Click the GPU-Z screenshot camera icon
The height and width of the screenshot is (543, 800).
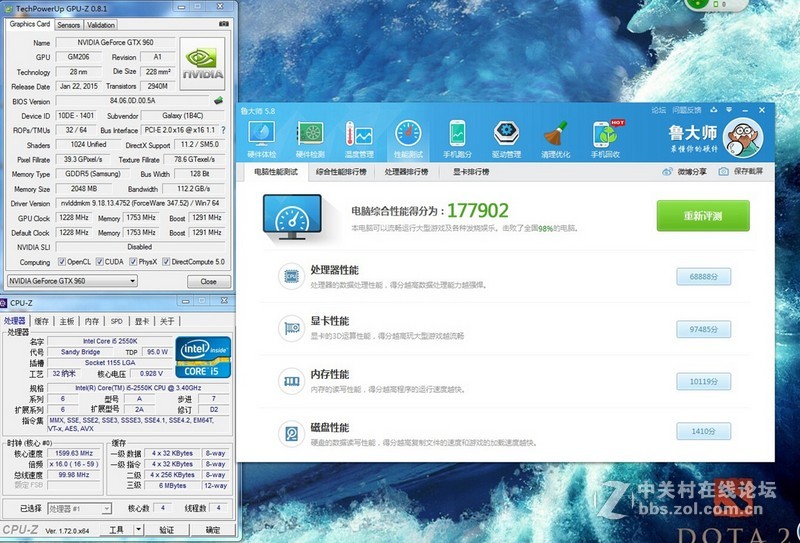(x=223, y=24)
